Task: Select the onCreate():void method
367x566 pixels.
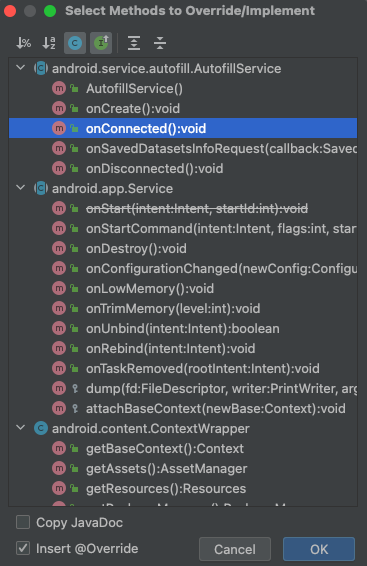Action: click(x=183, y=108)
